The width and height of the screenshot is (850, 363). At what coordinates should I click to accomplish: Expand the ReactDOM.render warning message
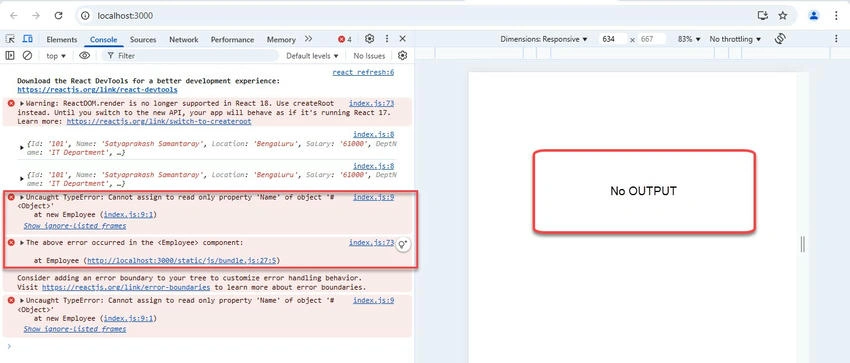pyautogui.click(x=22, y=103)
